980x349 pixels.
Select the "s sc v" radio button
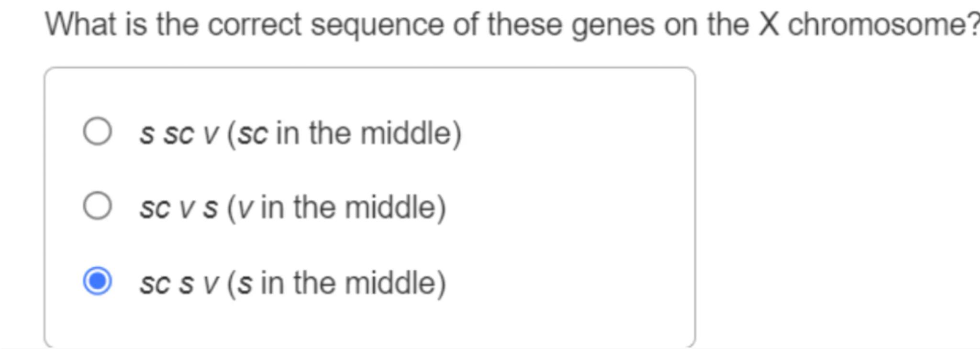pos(98,131)
